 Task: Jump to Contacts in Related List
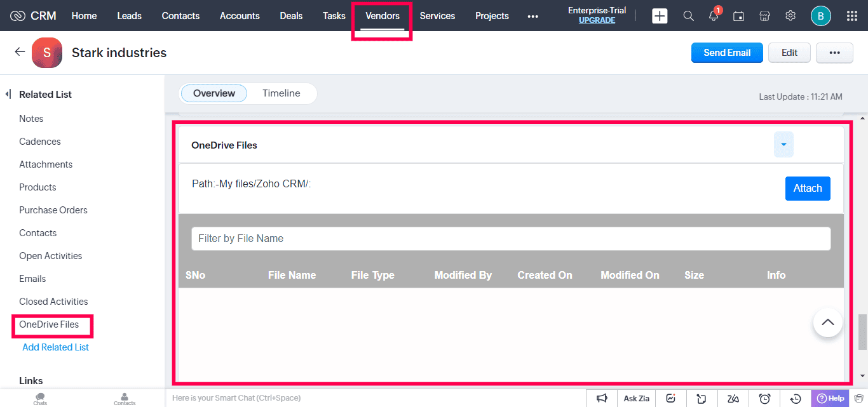point(37,233)
